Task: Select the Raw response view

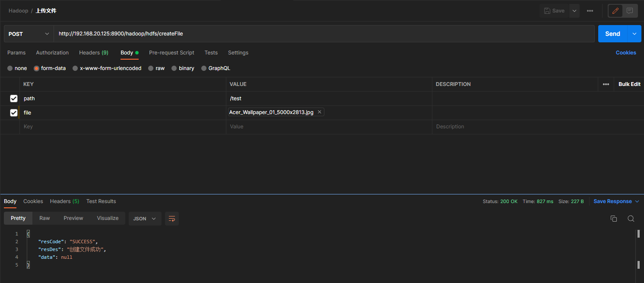Action: click(x=44, y=218)
